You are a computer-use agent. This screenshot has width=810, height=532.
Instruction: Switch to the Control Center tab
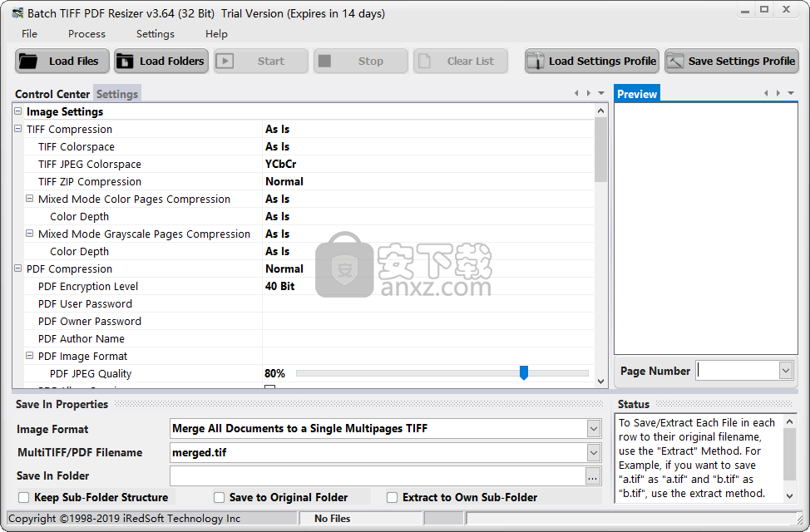(52, 94)
